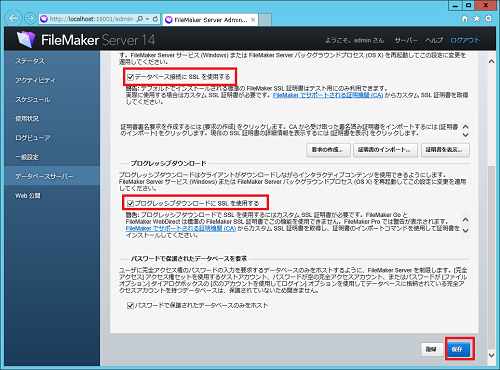This screenshot has width=500, height=370.
Task: Click the 証明書を表示... button
Action: [445, 150]
